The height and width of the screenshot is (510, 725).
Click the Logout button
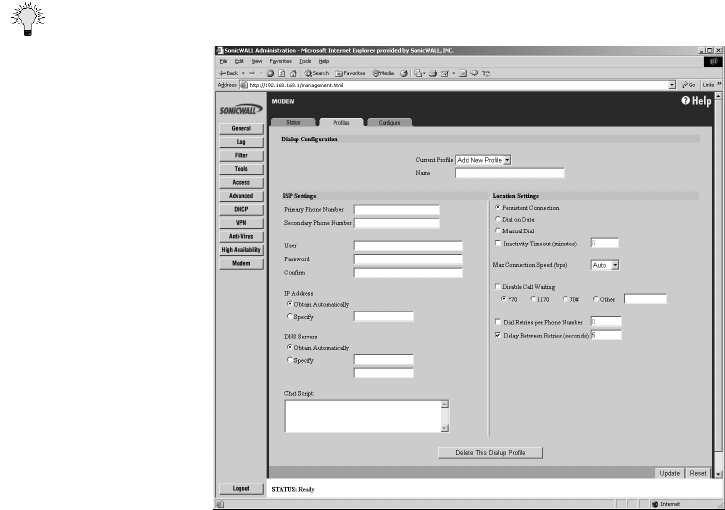tap(241, 488)
